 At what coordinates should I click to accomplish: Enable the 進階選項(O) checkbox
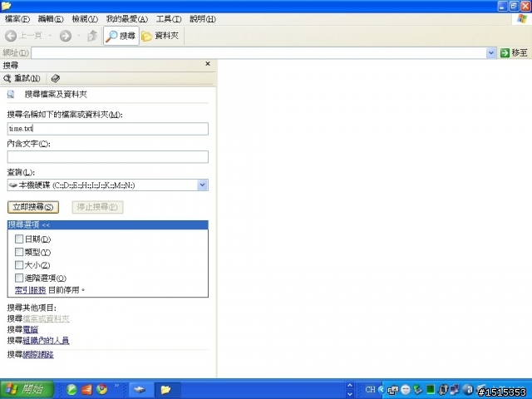[19, 278]
